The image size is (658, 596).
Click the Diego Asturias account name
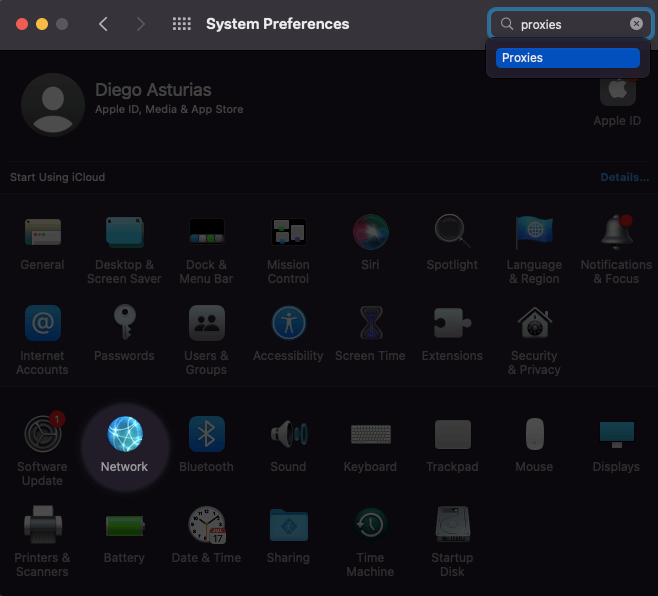pos(153,90)
